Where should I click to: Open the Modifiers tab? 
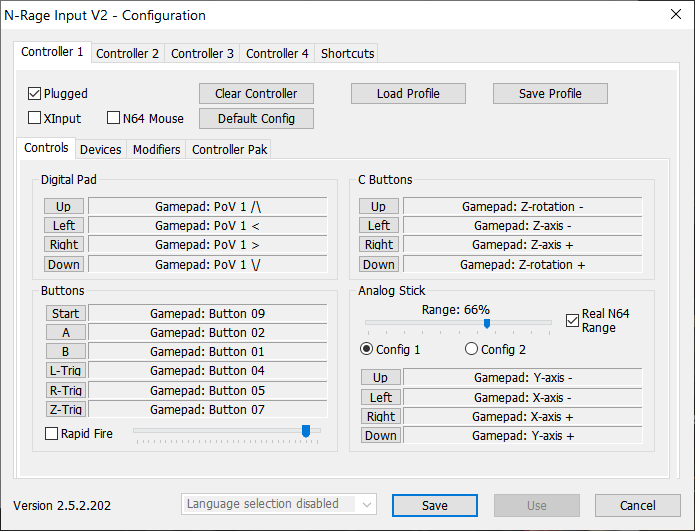156,149
